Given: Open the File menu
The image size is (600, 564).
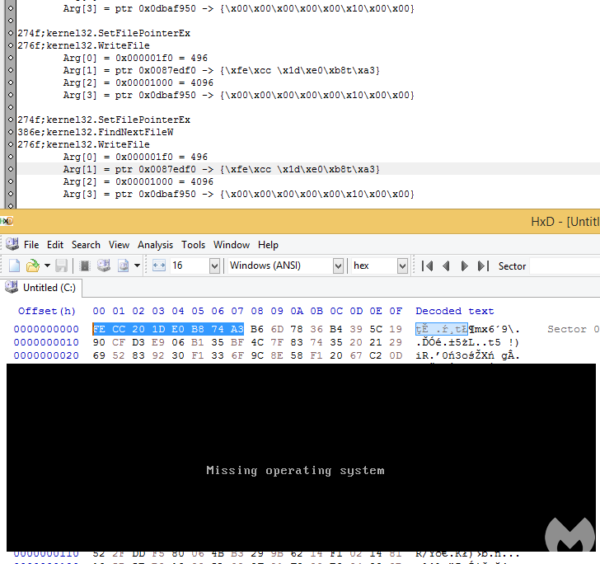Looking at the screenshot, I should coord(31,245).
